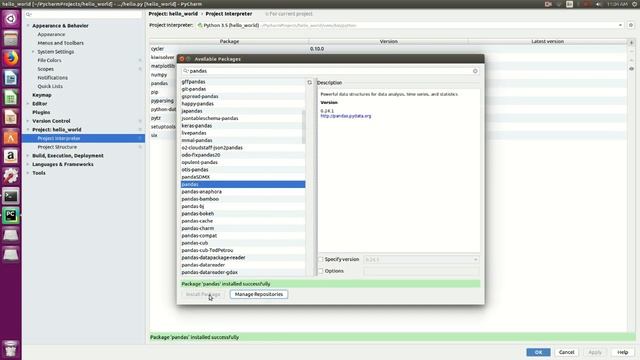Open the system power menu icon
This screenshot has width=640, height=360.
click(x=635, y=4)
